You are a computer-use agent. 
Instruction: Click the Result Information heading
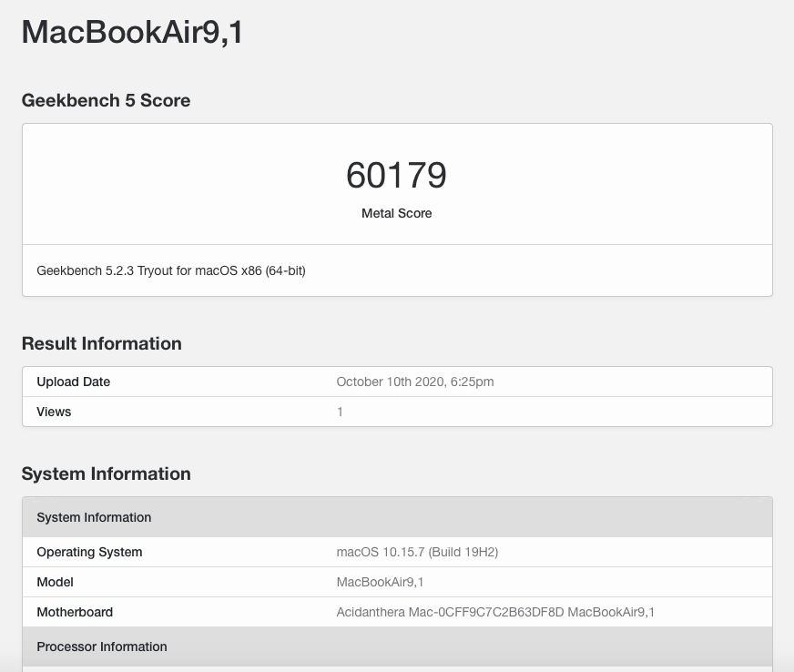101,343
